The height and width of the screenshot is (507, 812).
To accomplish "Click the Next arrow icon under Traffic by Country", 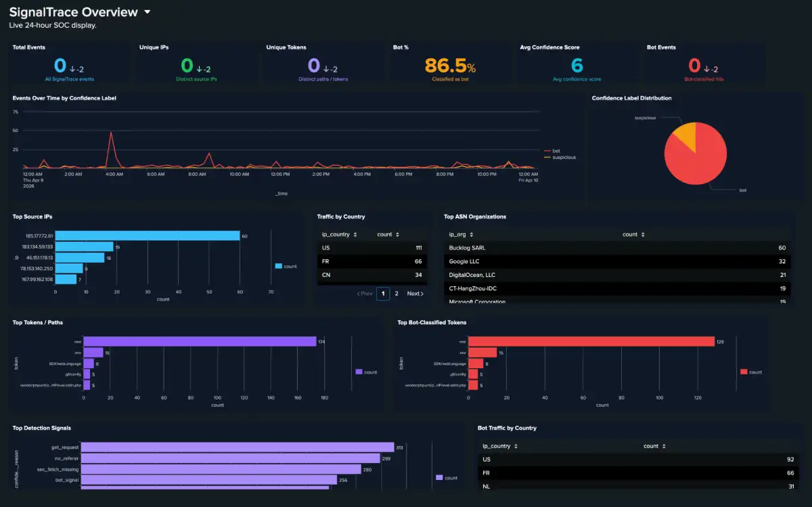I will pyautogui.click(x=423, y=294).
